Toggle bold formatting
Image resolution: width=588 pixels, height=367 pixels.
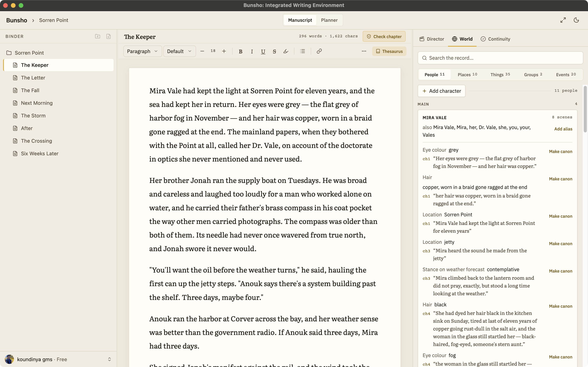240,51
